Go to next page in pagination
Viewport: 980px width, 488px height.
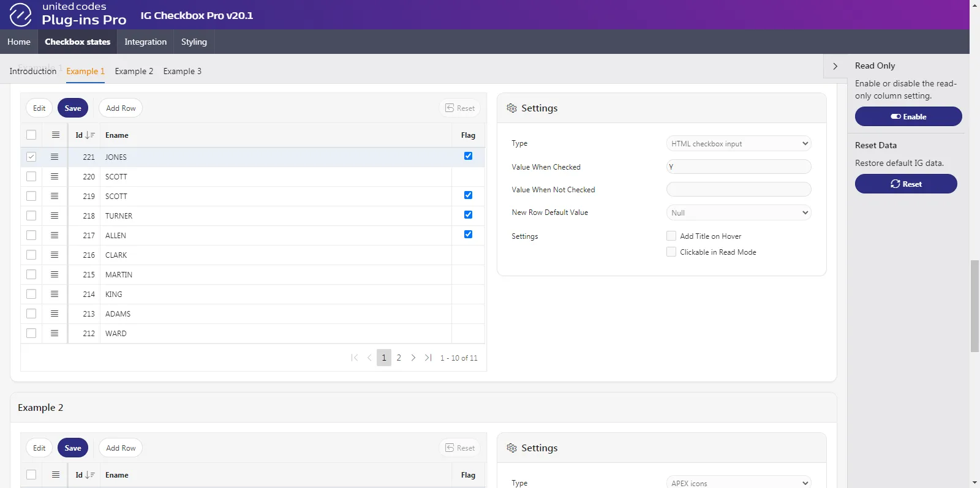413,358
